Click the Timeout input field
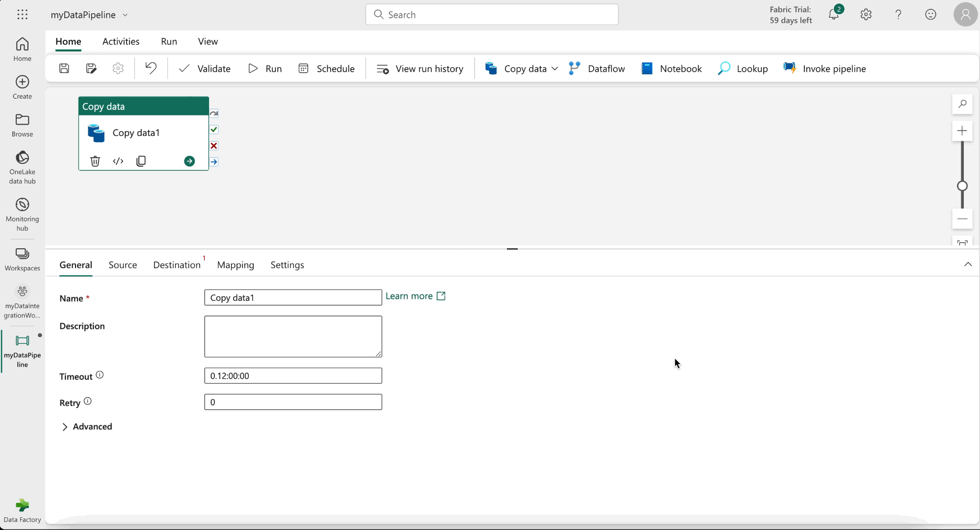This screenshot has width=980, height=530. 293,376
